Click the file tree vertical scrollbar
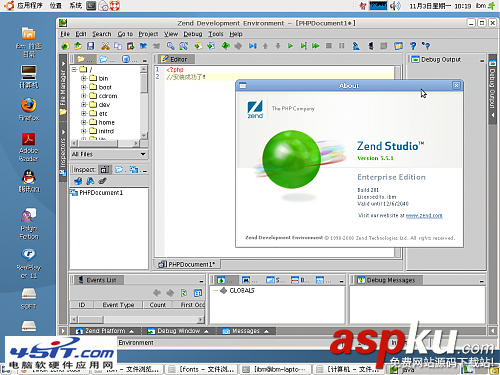Screen dimensions: 500x375 pyautogui.click(x=144, y=102)
